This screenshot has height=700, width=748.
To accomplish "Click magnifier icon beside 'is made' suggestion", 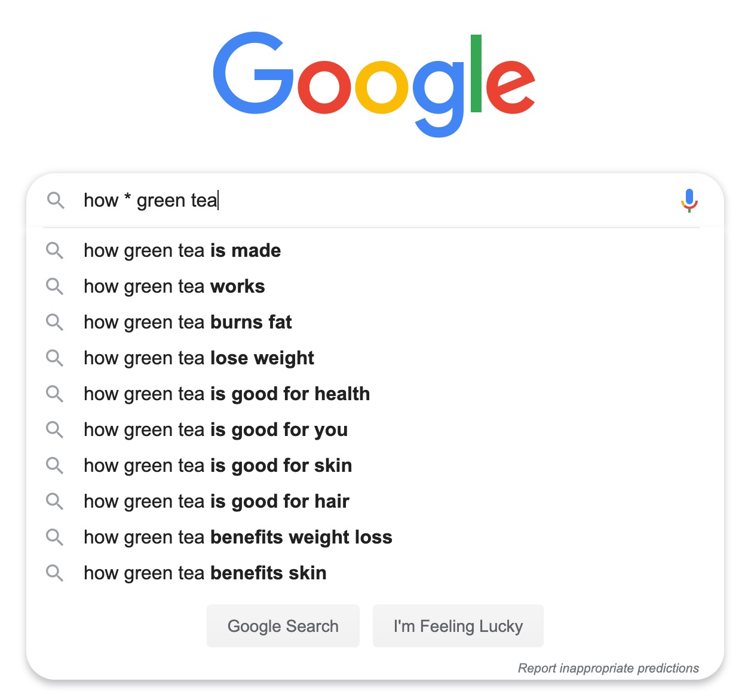I will point(54,250).
